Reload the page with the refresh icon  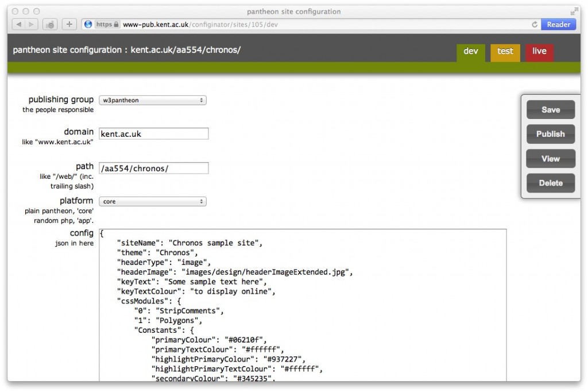pyautogui.click(x=535, y=24)
